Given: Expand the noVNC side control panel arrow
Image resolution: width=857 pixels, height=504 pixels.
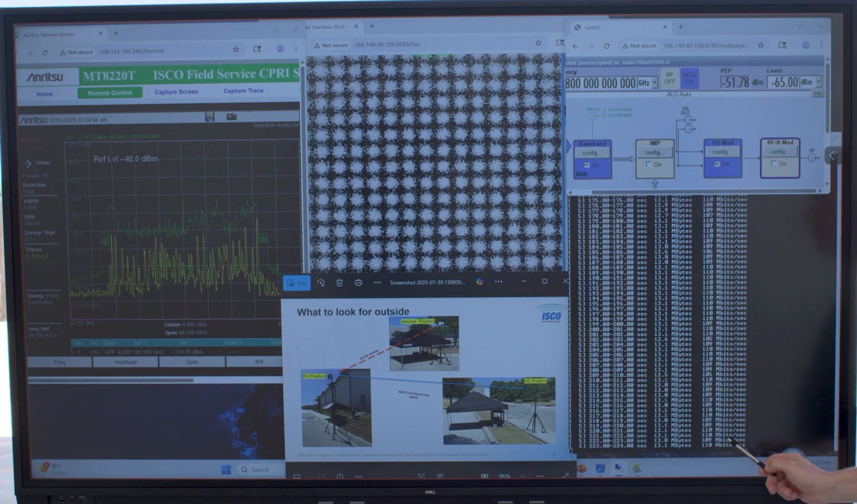Looking at the screenshot, I should (x=832, y=156).
